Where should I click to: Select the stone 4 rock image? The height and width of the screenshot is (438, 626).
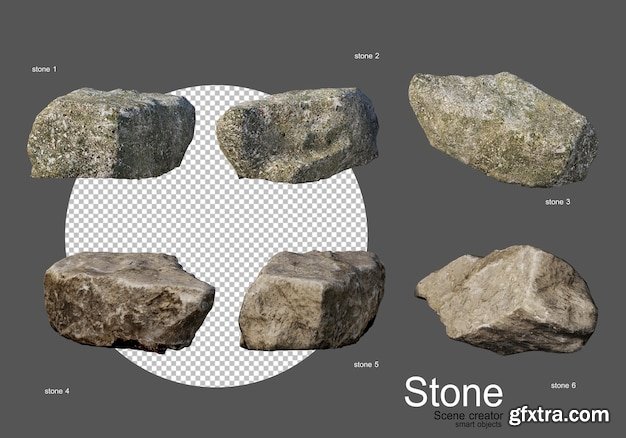(x=128, y=301)
